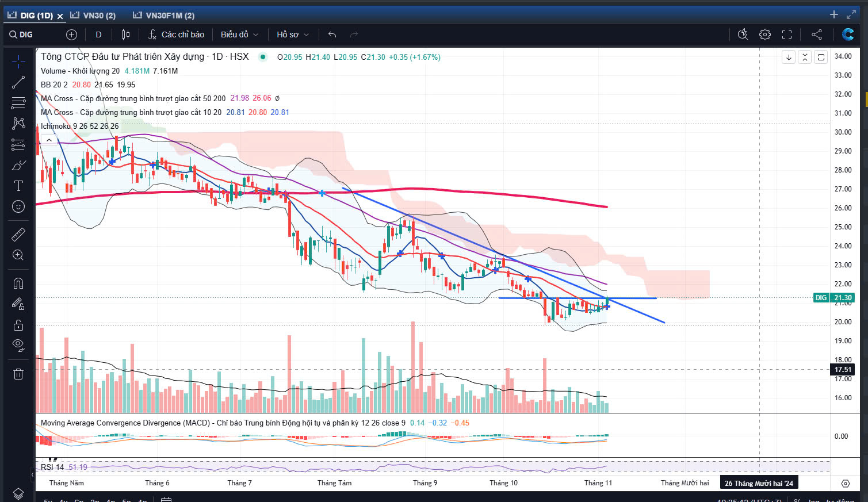Open the Fibonacci and Gann tools
The width and height of the screenshot is (868, 502).
(x=18, y=103)
